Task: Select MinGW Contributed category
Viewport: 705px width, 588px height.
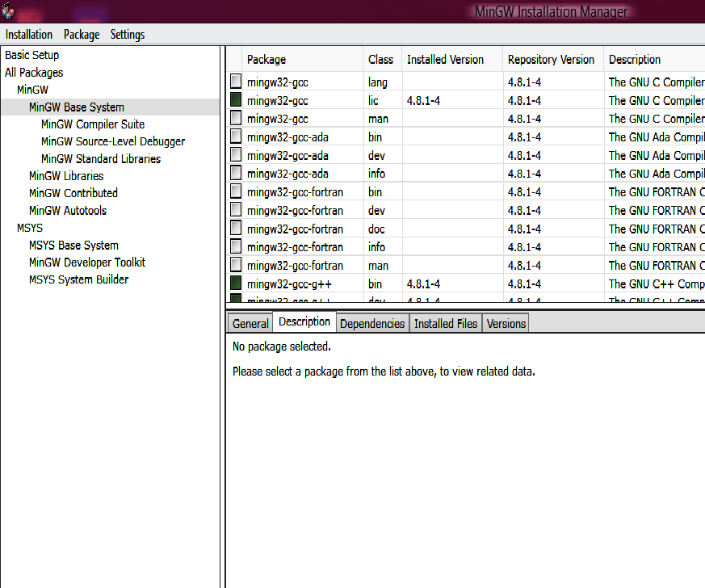Action: point(73,193)
